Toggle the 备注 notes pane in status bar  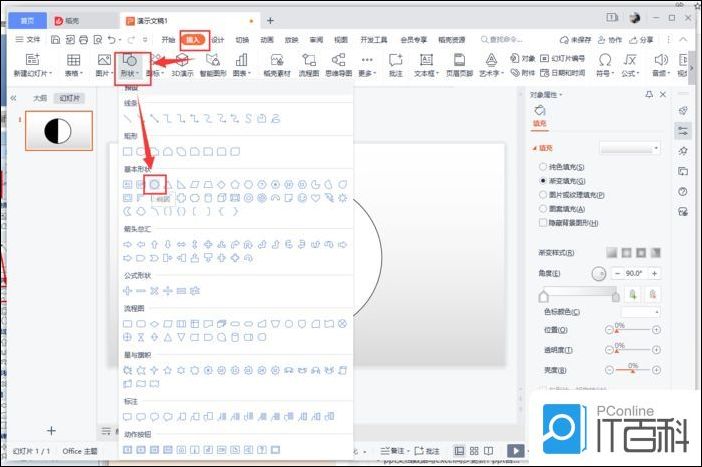click(x=395, y=451)
